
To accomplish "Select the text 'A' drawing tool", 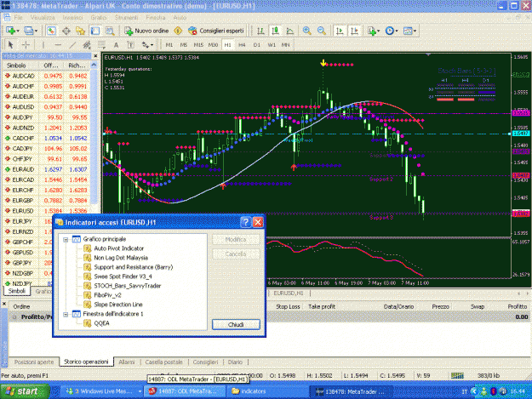I will (116, 45).
